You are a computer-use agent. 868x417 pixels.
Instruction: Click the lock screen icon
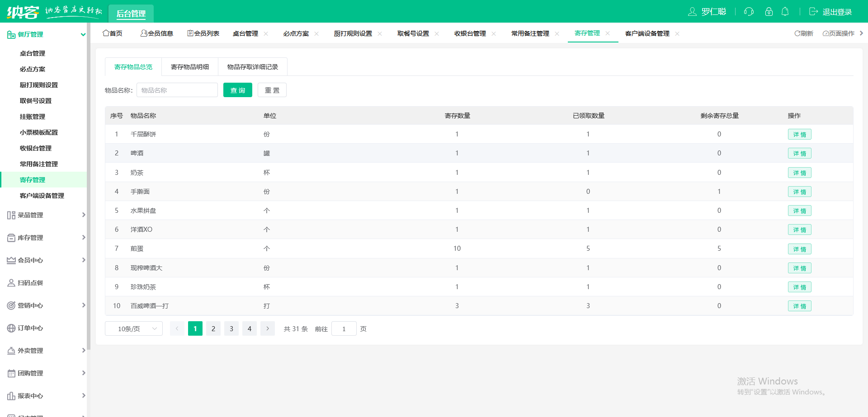769,12
